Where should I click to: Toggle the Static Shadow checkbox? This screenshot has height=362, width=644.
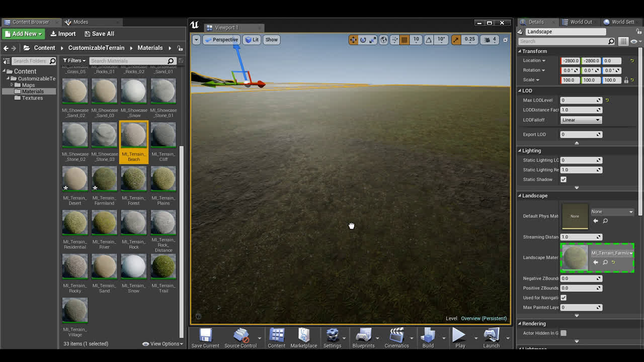click(563, 179)
